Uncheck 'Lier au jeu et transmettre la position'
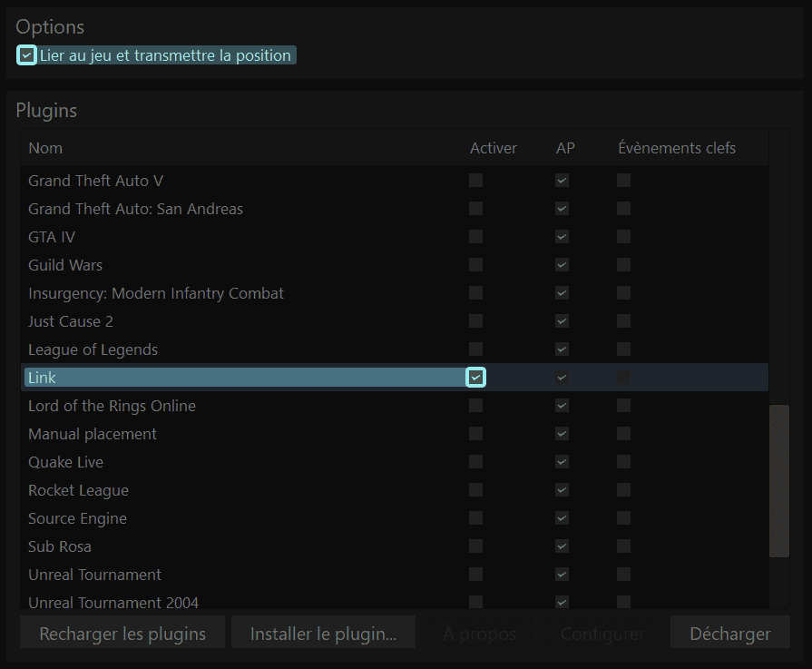 pos(27,55)
